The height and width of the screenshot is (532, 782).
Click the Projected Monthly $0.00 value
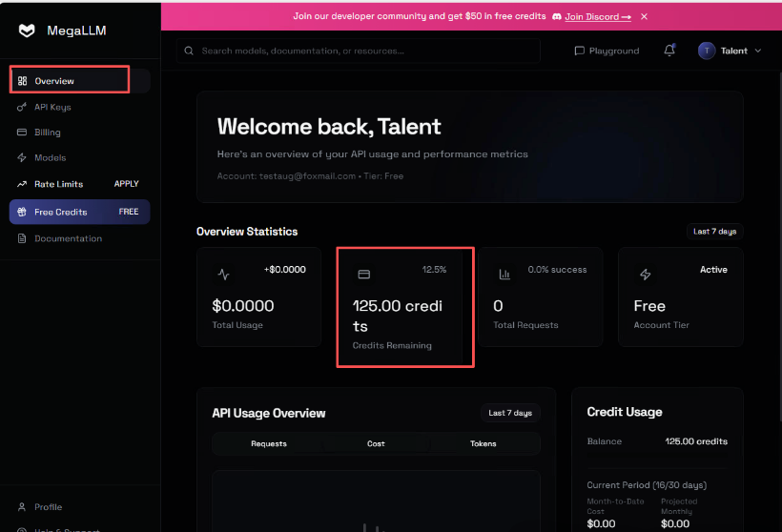click(x=675, y=523)
